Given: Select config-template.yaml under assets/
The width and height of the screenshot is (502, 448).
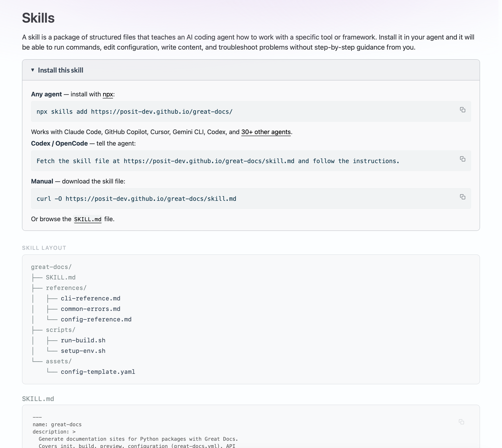Looking at the screenshot, I should click(98, 372).
